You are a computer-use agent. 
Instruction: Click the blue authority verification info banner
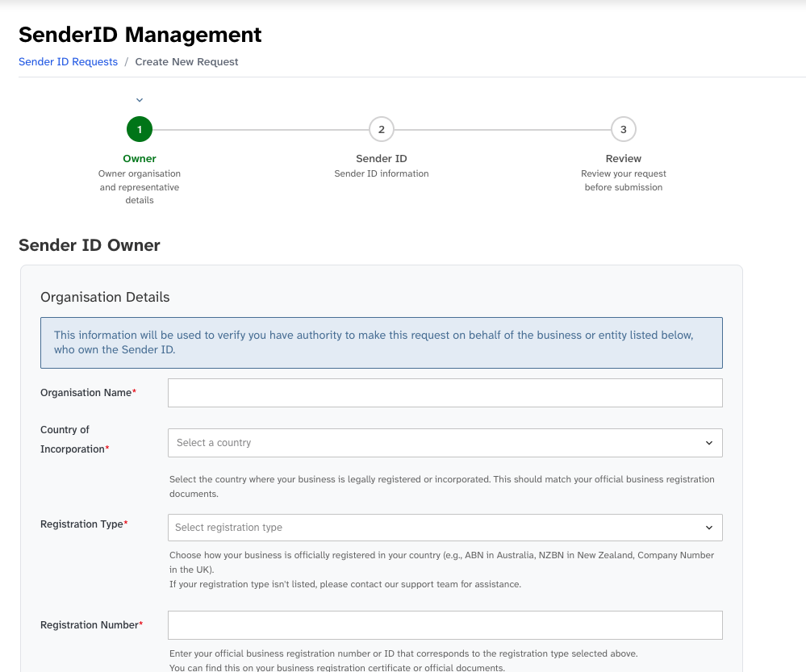click(x=381, y=342)
